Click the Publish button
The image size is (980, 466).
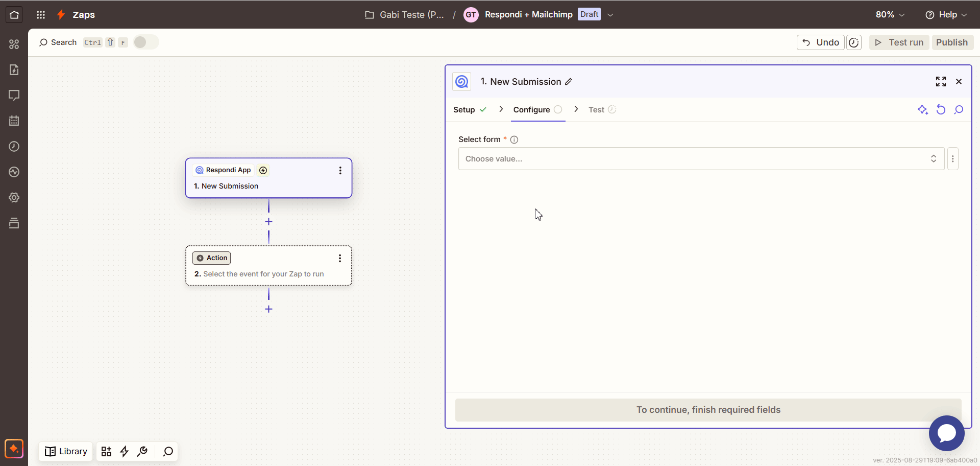tap(952, 42)
